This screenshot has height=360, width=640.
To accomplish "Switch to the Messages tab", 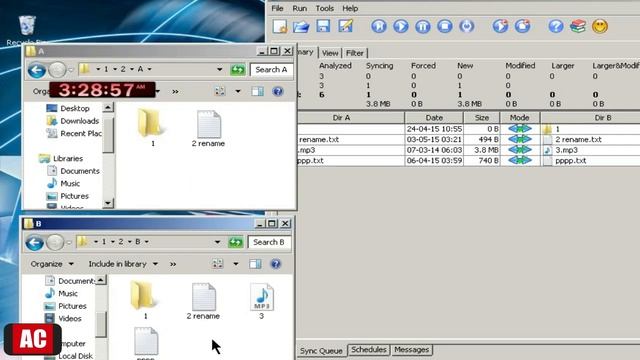I will pyautogui.click(x=411, y=350).
